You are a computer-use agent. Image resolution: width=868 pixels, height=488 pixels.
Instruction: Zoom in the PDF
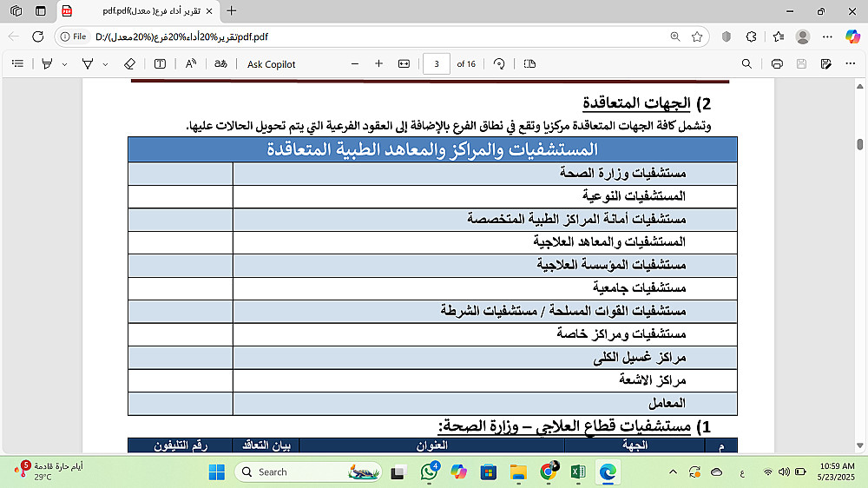(379, 64)
